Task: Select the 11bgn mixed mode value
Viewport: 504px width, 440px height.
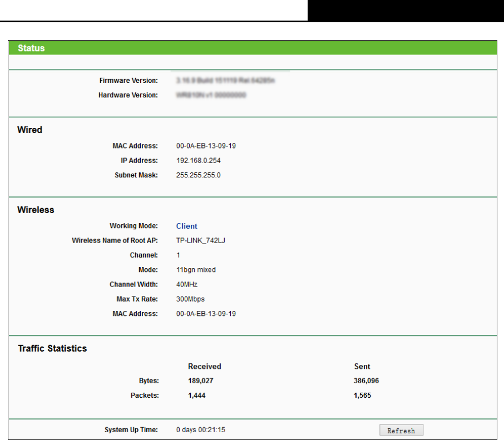Action: tap(196, 270)
